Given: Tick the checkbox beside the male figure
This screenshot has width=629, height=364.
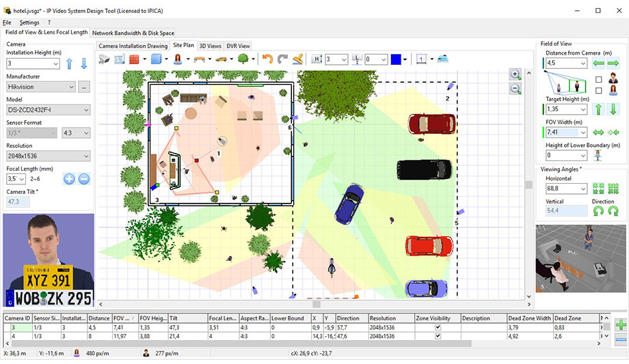Looking at the screenshot, I should tap(598, 79).
